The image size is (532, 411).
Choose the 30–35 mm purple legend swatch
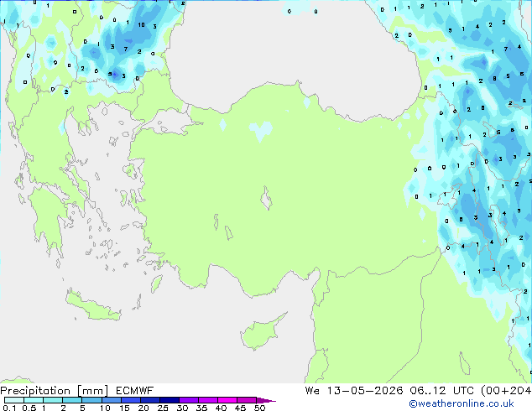[x=189, y=400]
